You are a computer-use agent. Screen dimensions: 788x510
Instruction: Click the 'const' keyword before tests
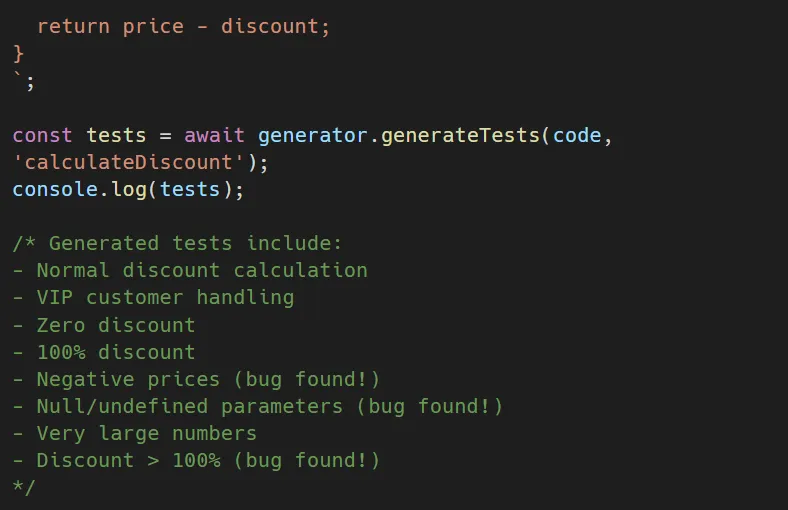(43, 135)
